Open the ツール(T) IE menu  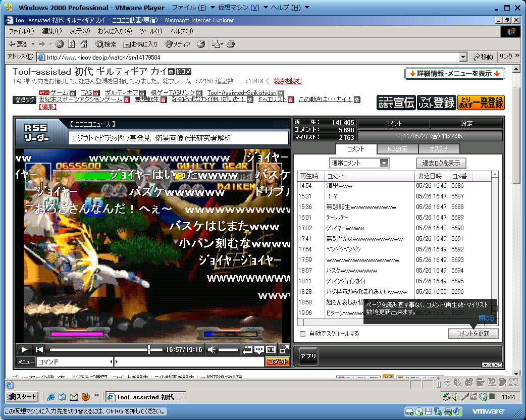pyautogui.click(x=151, y=31)
